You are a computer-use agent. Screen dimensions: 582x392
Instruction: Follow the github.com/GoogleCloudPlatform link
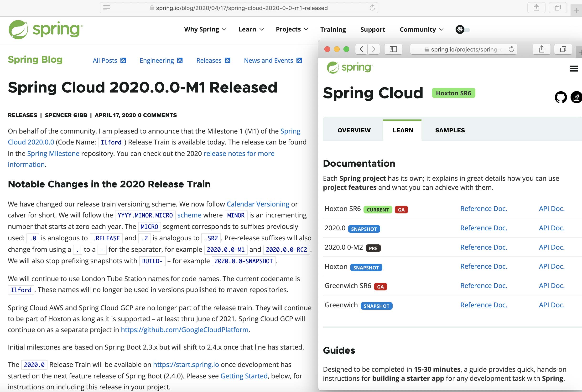(185, 330)
